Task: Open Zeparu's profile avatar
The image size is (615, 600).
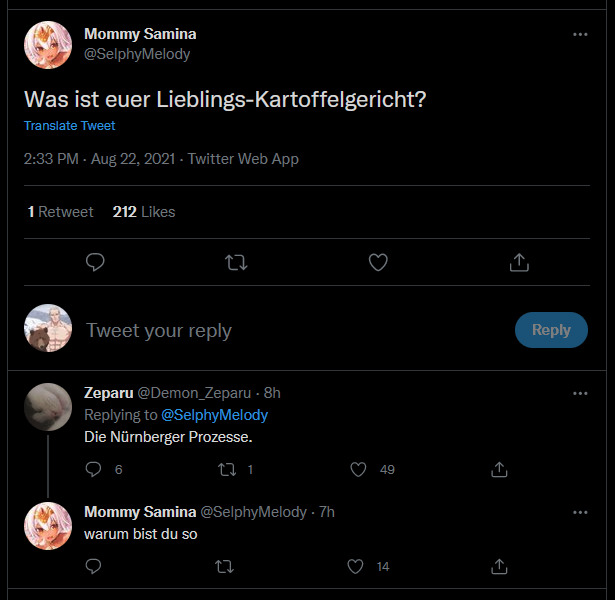Action: [47, 406]
